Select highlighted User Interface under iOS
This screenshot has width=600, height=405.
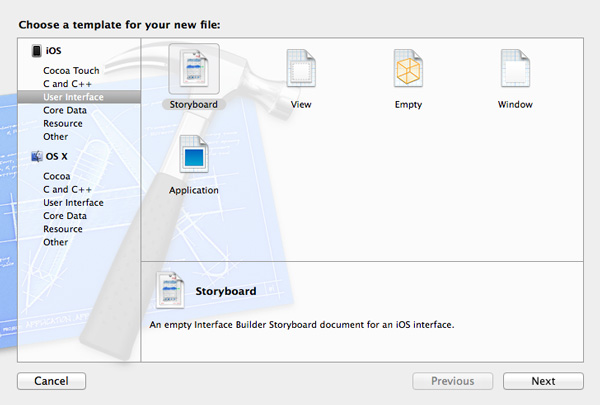click(x=79, y=97)
